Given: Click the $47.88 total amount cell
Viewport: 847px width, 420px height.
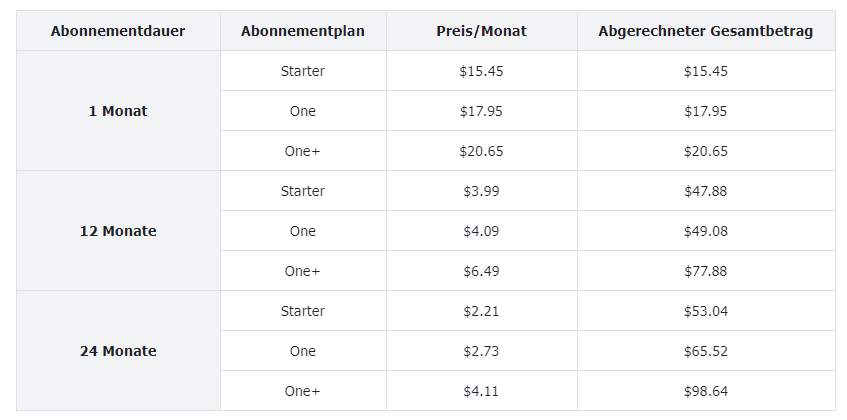Looking at the screenshot, I should coord(705,191).
